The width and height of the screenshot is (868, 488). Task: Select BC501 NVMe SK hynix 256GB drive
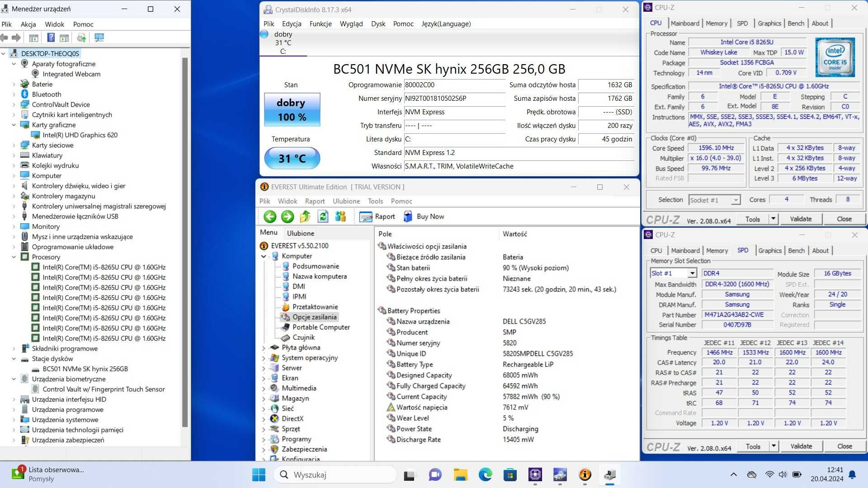tap(85, 369)
